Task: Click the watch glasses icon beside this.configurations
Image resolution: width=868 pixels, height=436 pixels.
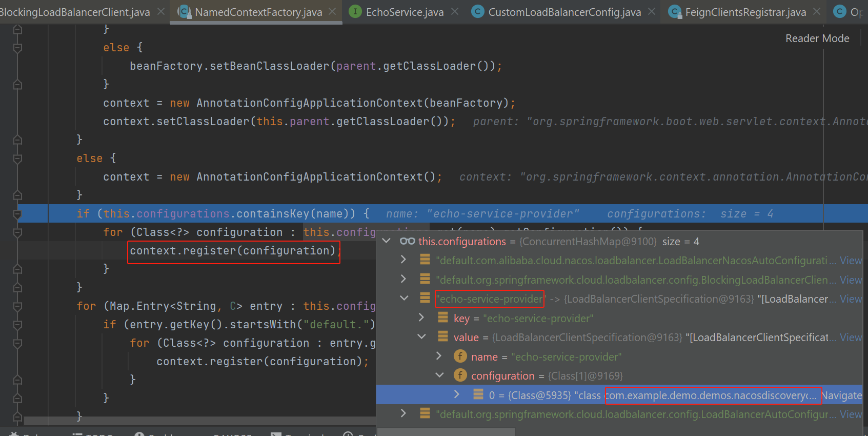Action: point(407,241)
